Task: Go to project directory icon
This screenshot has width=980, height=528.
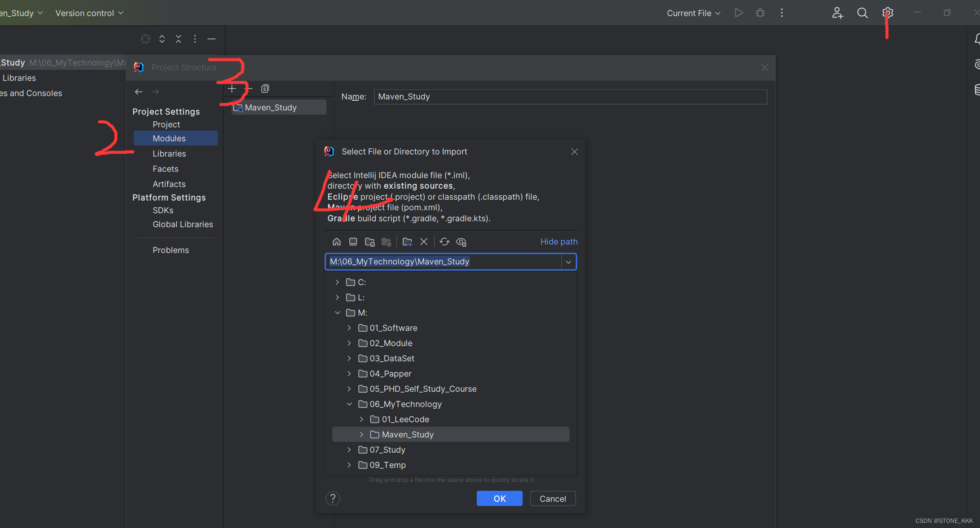Action: (x=370, y=242)
